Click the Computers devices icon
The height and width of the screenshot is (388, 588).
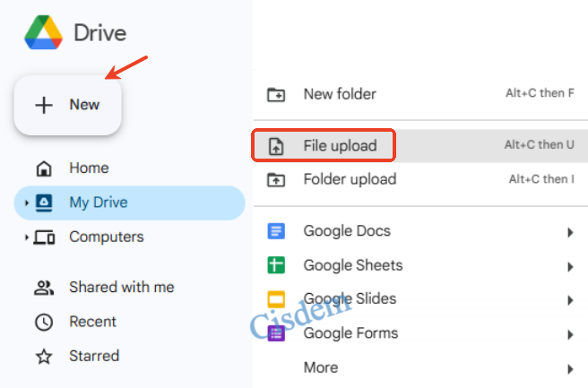[x=44, y=237]
